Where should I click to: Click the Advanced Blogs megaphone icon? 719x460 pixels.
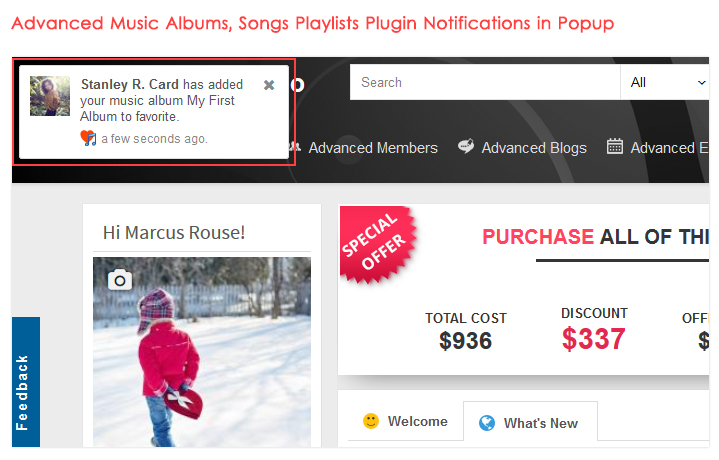[466, 147]
